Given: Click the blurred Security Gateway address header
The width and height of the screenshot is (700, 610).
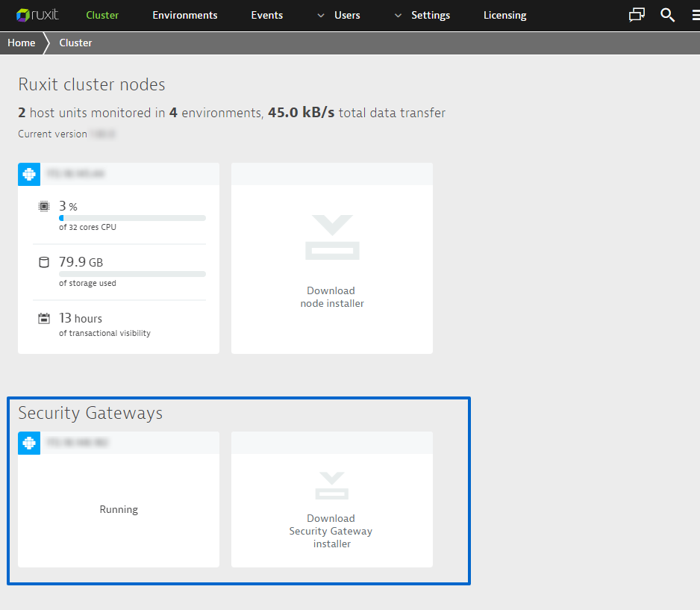Looking at the screenshot, I should (77, 443).
